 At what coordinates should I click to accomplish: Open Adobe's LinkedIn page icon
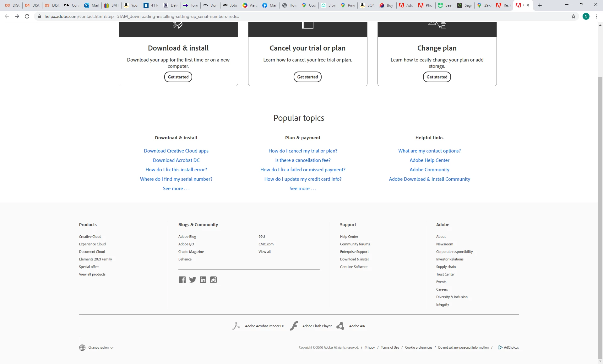203,280
